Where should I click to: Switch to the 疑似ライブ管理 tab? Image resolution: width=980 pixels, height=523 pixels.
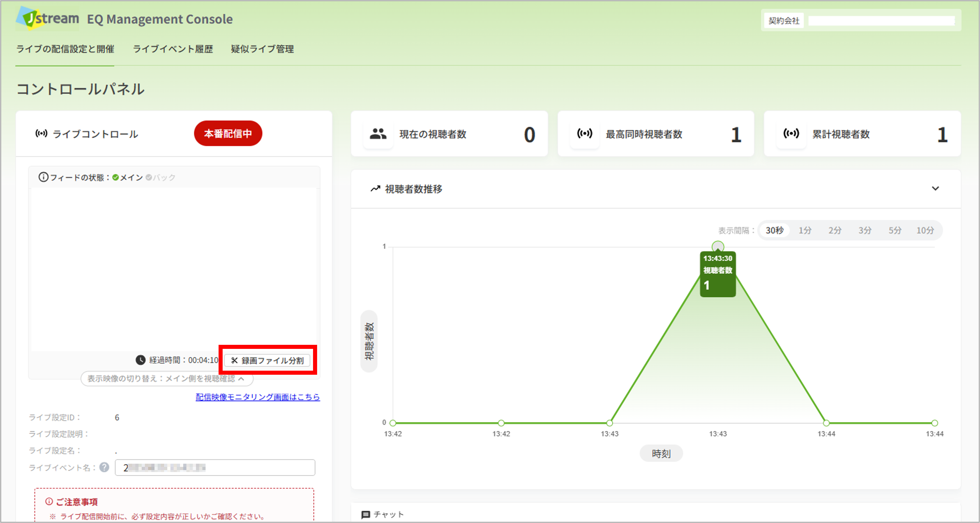coord(262,49)
